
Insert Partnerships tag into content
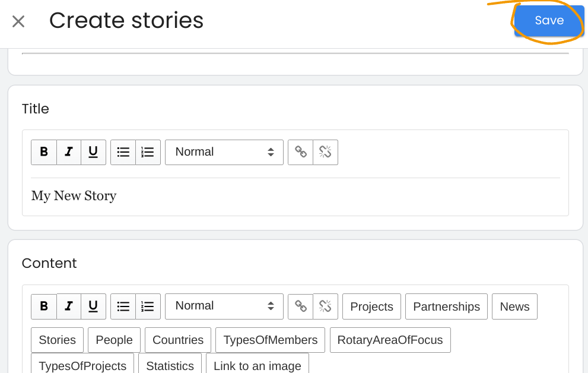(446, 306)
